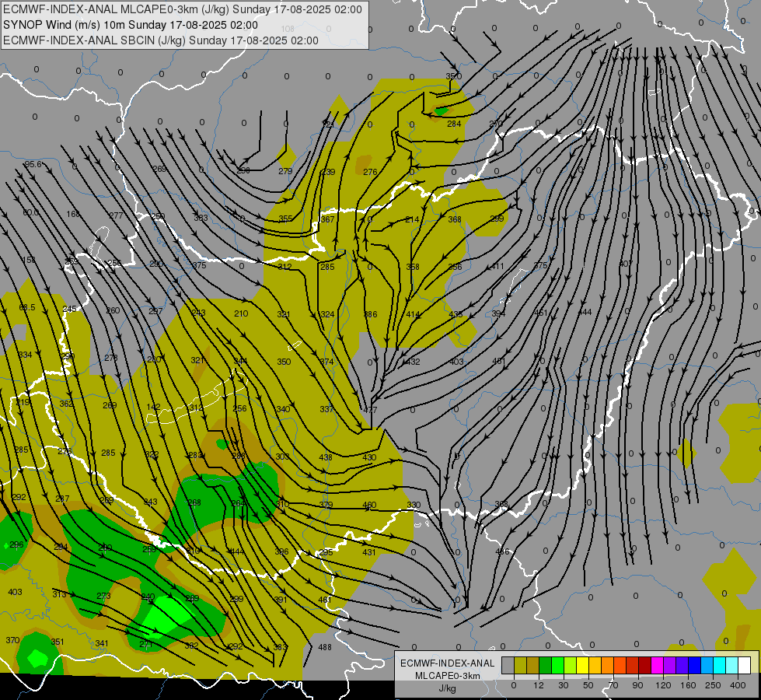
Task: Click the map value '60.0'
Action: point(30,212)
